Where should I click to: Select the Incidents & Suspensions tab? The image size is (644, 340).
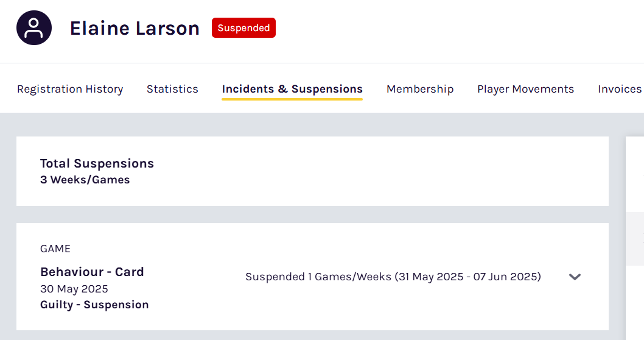(292, 89)
